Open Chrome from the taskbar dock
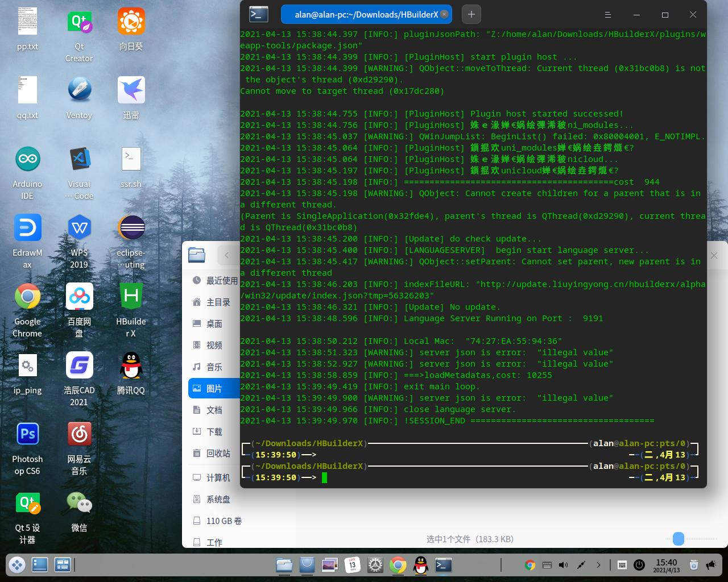The image size is (728, 582). [398, 564]
